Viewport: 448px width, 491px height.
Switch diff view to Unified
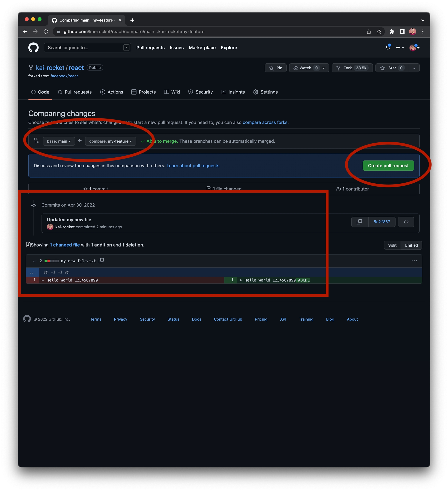(411, 245)
